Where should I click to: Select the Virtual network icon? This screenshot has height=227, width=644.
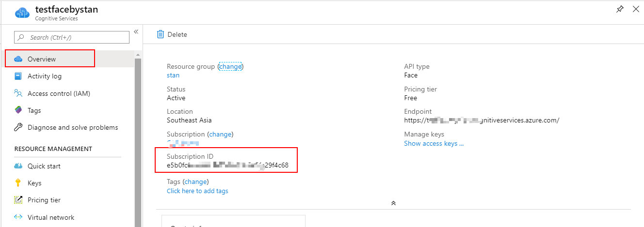18,217
